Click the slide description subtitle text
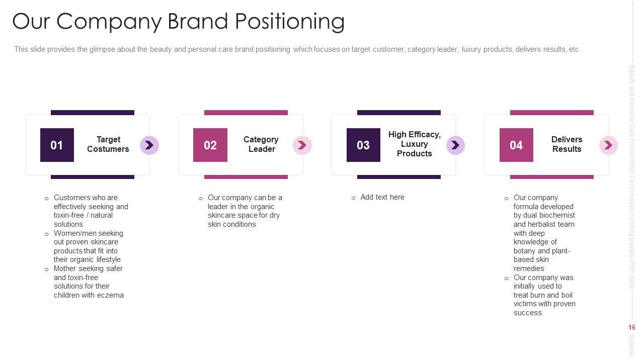 pos(297,49)
